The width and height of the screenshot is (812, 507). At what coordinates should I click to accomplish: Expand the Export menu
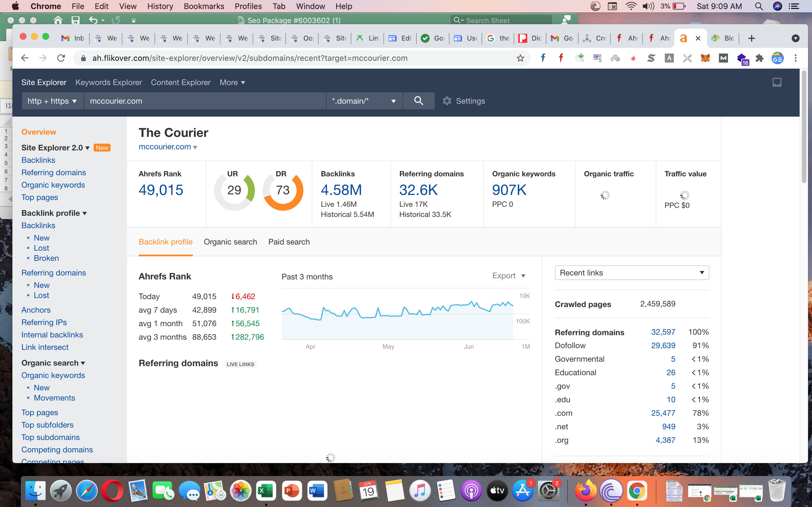[x=508, y=276]
